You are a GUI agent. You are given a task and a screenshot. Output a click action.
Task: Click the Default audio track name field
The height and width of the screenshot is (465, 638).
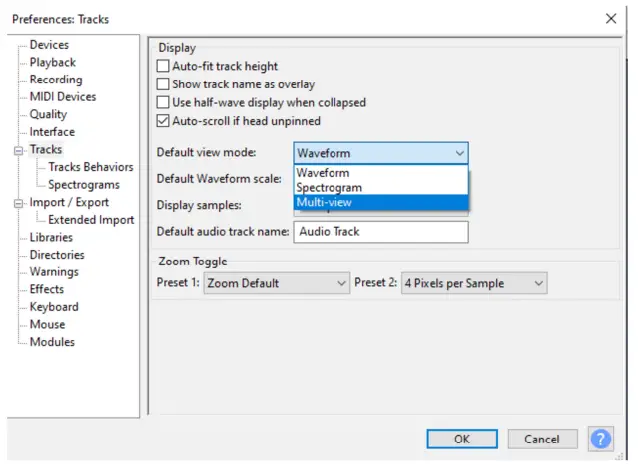click(380, 231)
